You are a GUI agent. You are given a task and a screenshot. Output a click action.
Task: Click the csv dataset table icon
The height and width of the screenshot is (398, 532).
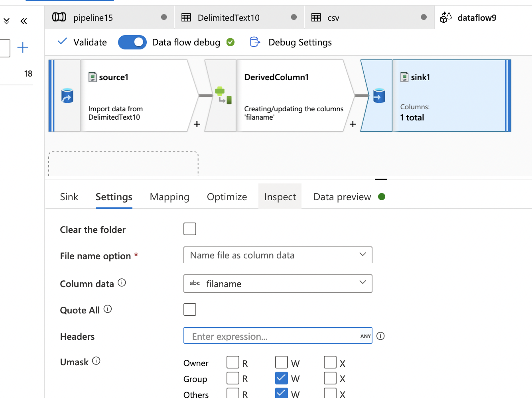(x=316, y=18)
